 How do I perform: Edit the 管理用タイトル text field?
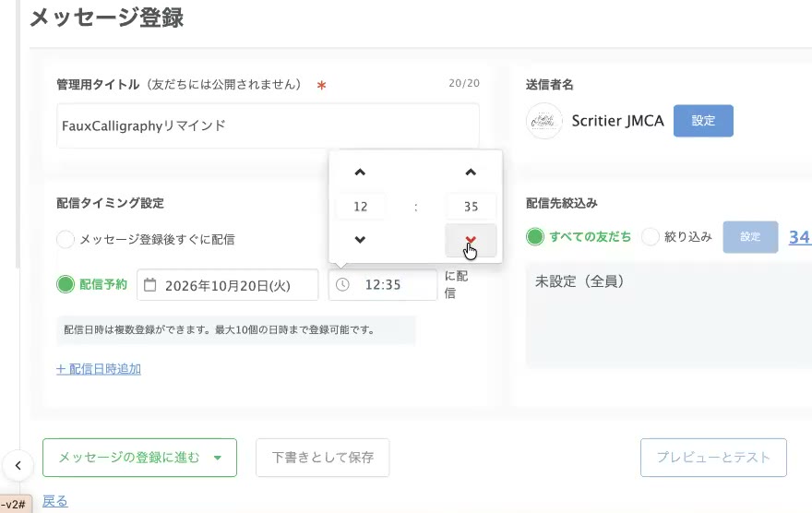pos(268,125)
